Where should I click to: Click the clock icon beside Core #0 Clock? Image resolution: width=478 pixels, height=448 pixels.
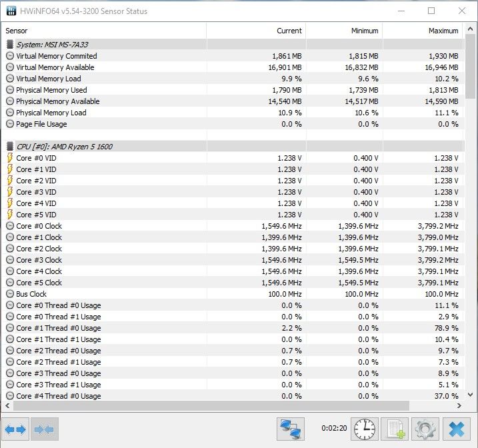pos(10,226)
